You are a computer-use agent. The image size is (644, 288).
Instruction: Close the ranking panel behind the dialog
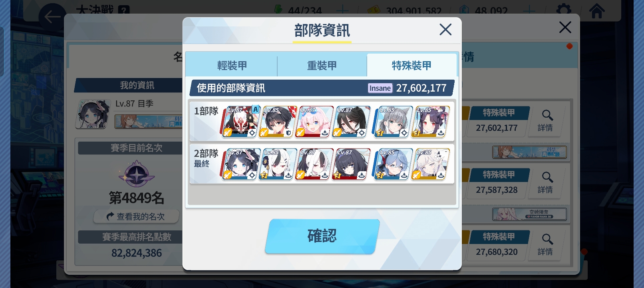(x=565, y=27)
